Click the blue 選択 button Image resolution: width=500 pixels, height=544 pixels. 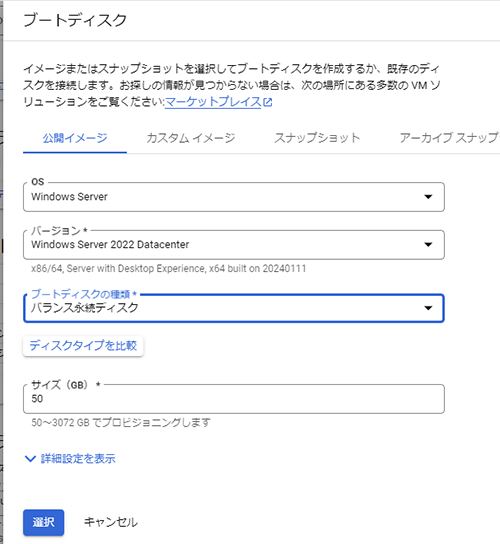pos(43,522)
